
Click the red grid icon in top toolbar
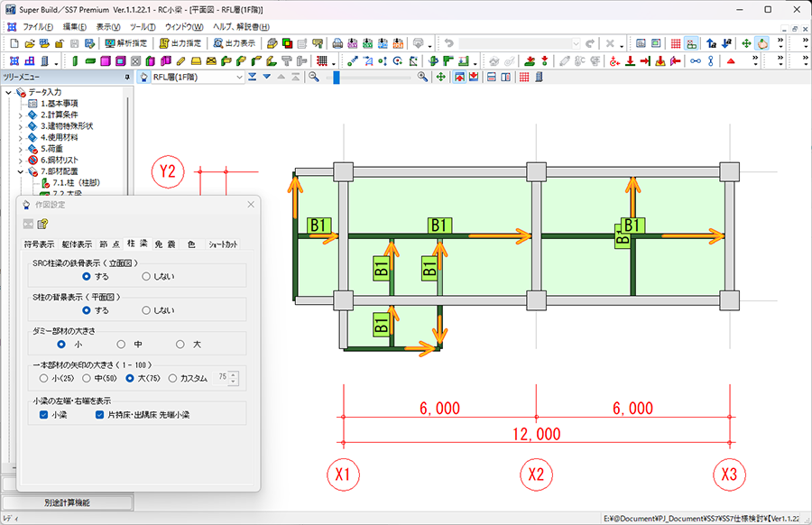[x=676, y=43]
